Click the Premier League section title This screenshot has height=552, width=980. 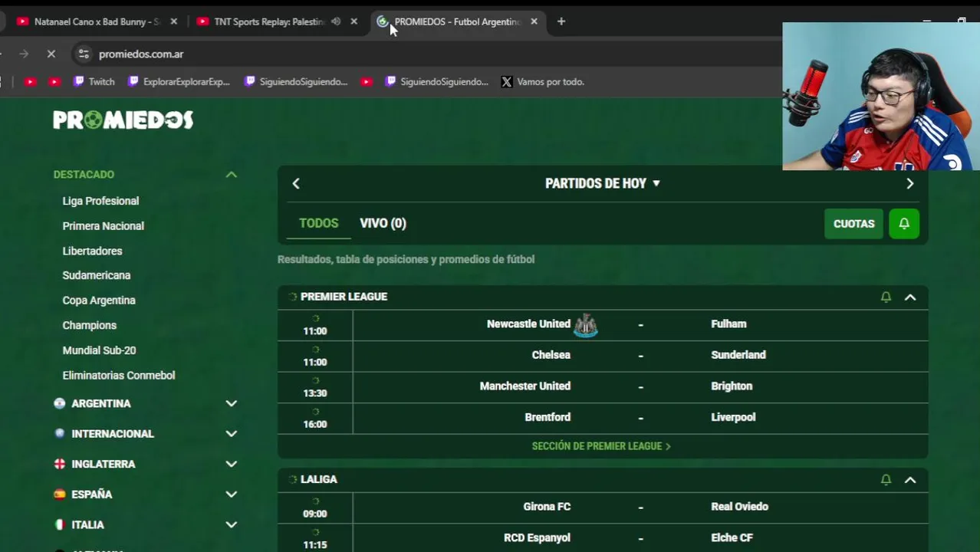(x=344, y=297)
